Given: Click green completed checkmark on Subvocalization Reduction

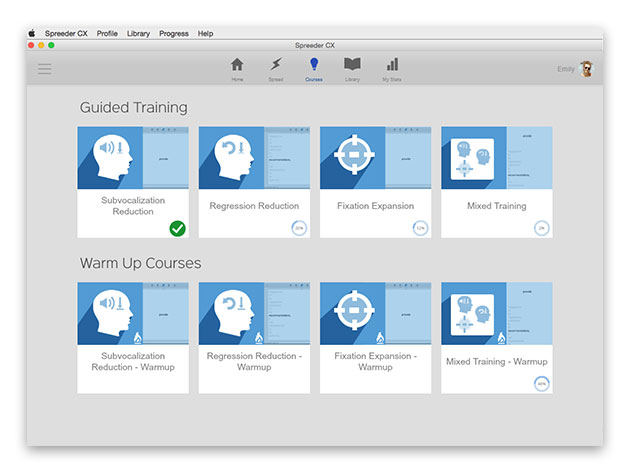Looking at the screenshot, I should [177, 228].
